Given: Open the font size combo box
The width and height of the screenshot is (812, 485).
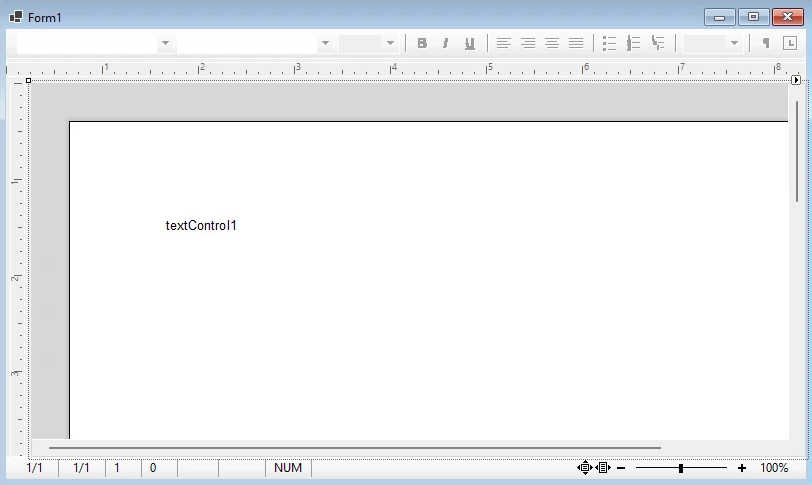Looking at the screenshot, I should click(369, 43).
